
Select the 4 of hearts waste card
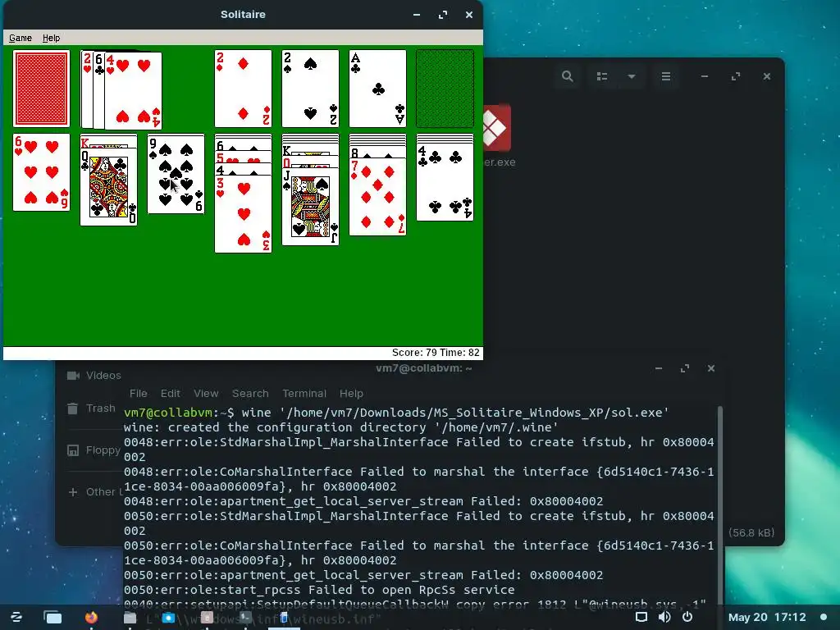134,91
